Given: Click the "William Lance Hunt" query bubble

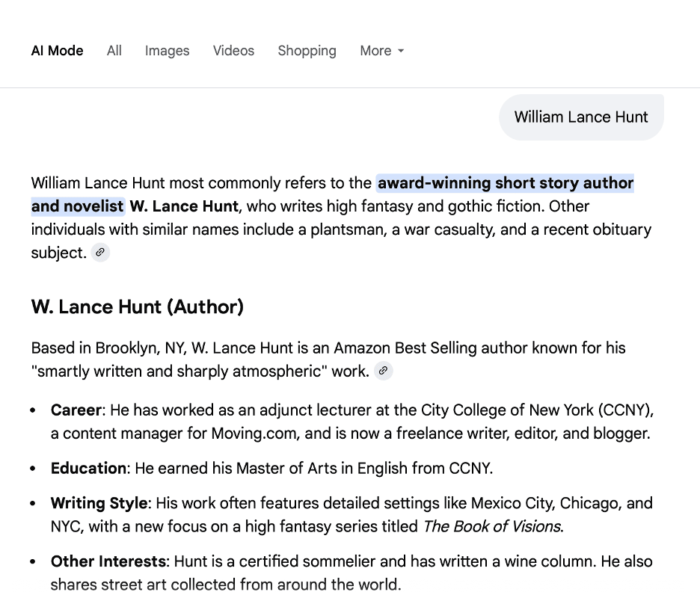Looking at the screenshot, I should coord(581,117).
